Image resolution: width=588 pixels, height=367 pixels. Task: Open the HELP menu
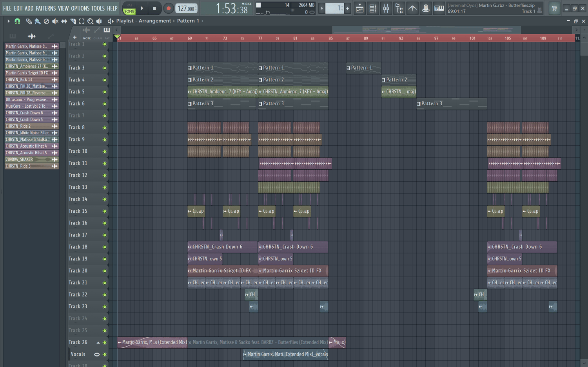click(x=113, y=8)
